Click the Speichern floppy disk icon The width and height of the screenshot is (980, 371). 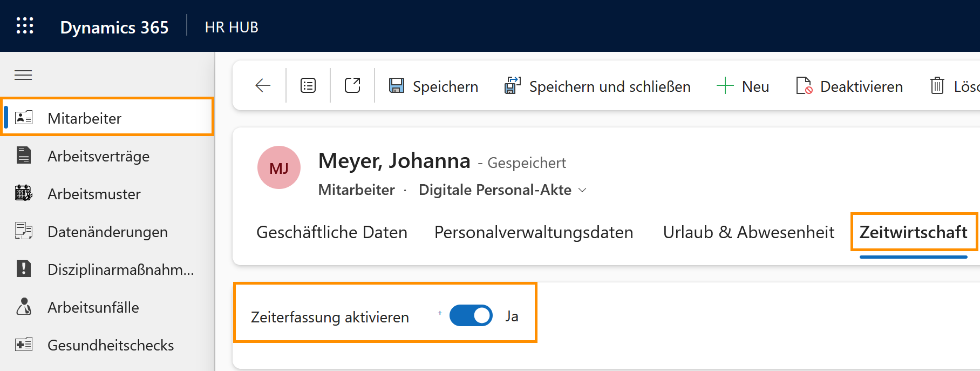(397, 86)
